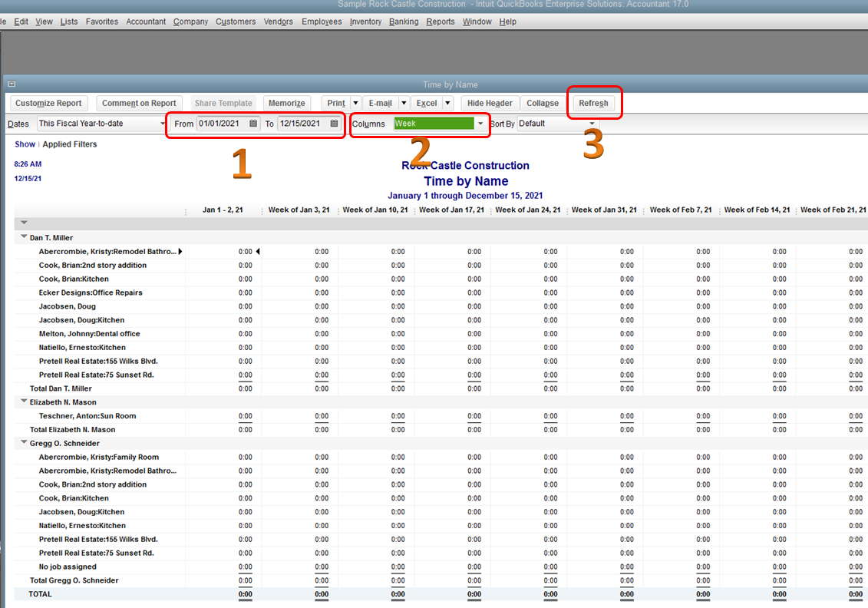Open the E-mail button dropdown arrow
The width and height of the screenshot is (868, 608).
point(403,104)
